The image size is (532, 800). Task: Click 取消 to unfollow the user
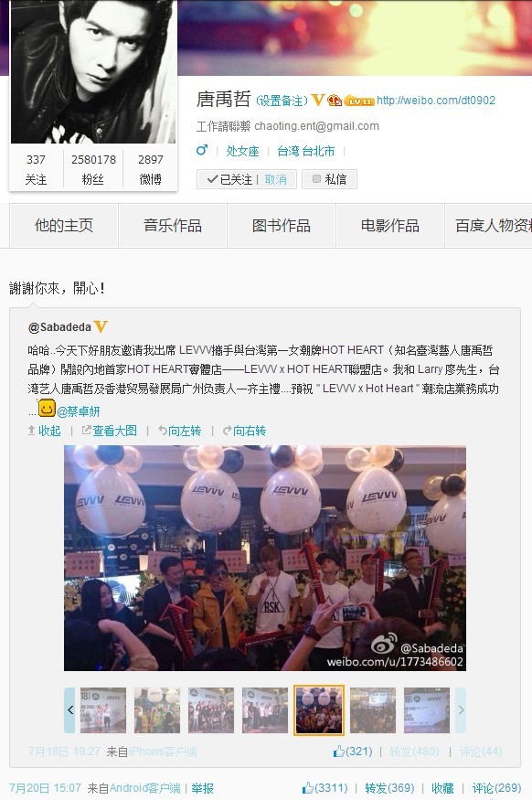point(275,179)
